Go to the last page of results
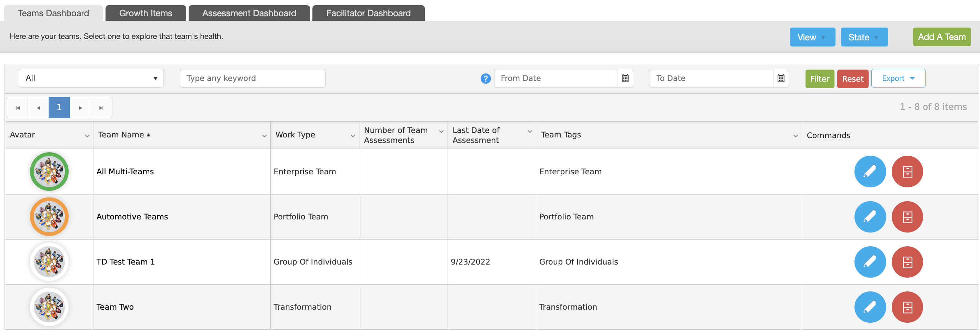 [x=101, y=107]
